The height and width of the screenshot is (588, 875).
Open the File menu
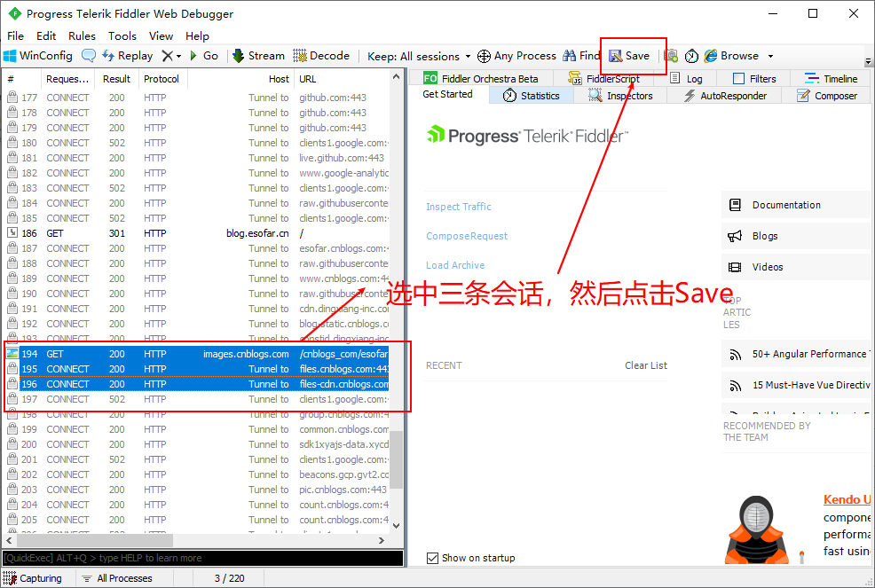coord(16,35)
